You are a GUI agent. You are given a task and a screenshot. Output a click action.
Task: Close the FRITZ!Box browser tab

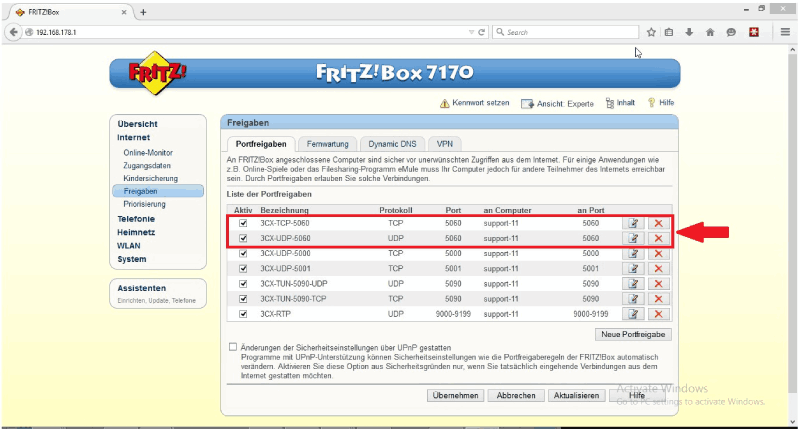point(124,12)
